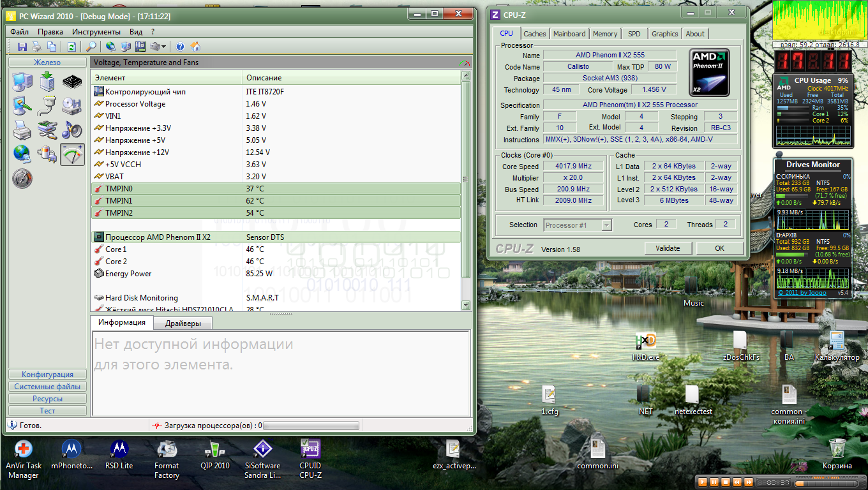Click the Описание column header
The height and width of the screenshot is (490, 868).
352,78
